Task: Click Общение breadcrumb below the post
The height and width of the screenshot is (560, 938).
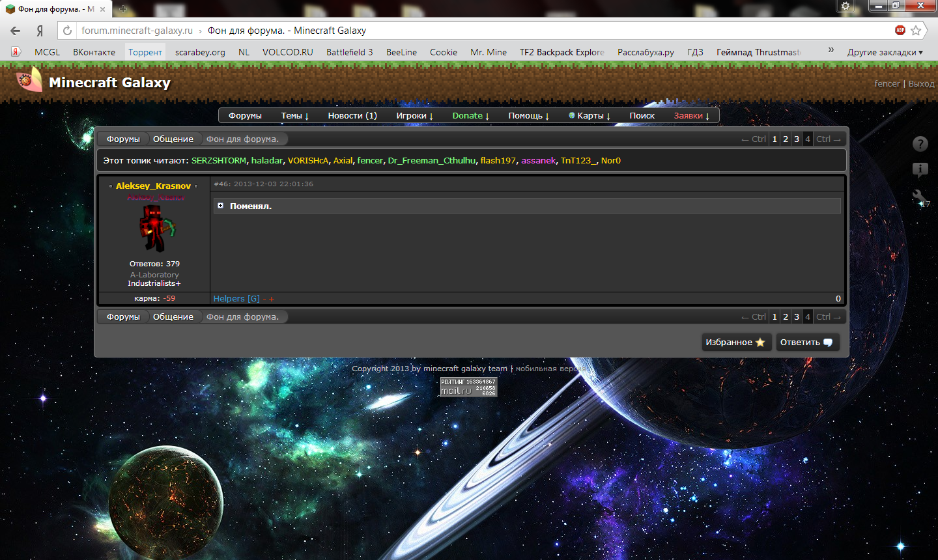Action: (173, 316)
